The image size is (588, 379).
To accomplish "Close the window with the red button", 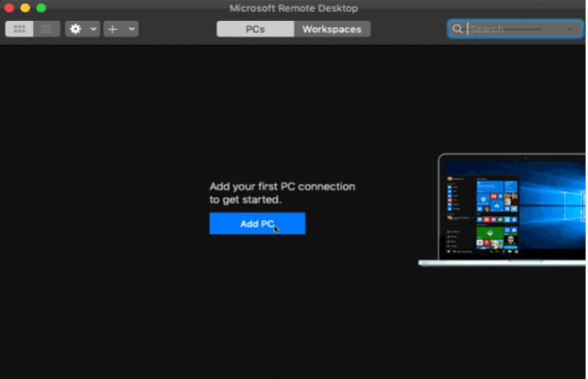I will click(x=9, y=8).
